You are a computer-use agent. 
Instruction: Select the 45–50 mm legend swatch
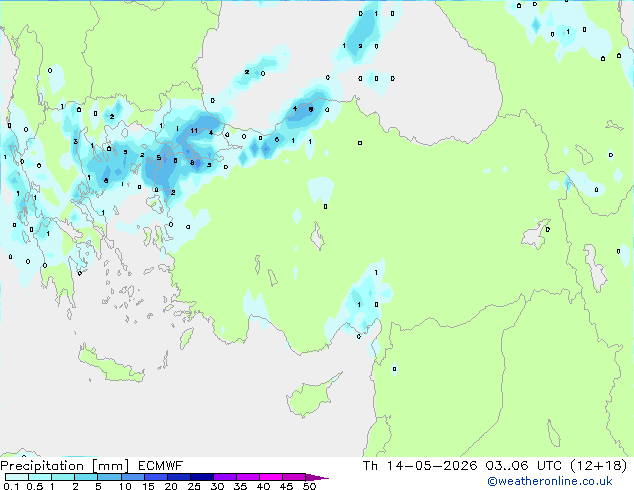pos(294,477)
